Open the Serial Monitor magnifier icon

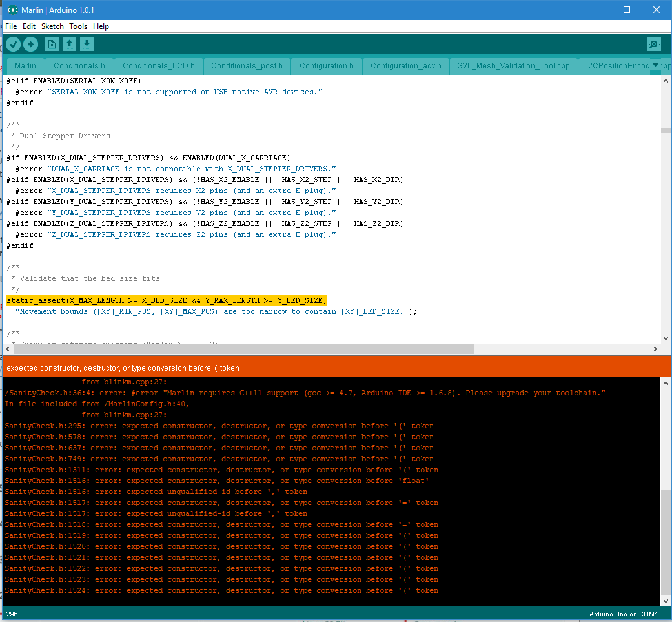tap(654, 44)
